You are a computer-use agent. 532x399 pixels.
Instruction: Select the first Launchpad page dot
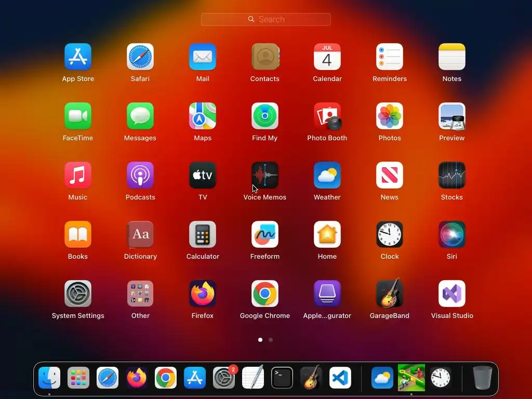pyautogui.click(x=260, y=340)
